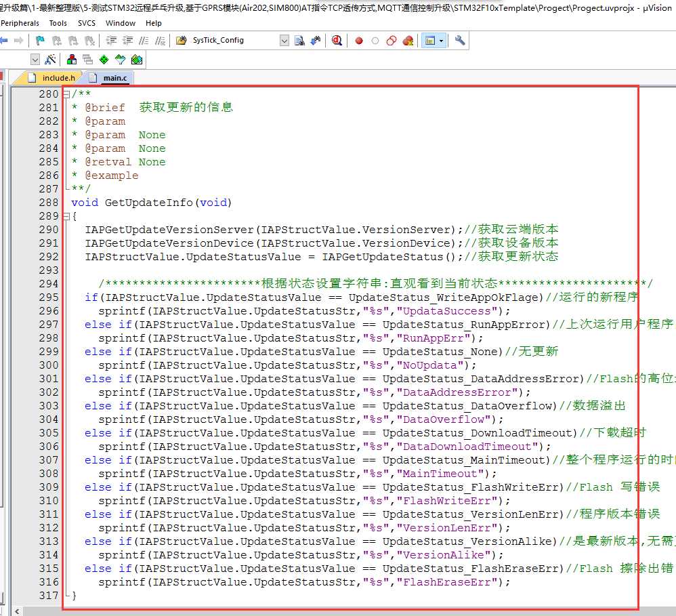Click the incremental find binoculars icon
676x616 pixels.
pyautogui.click(x=316, y=41)
